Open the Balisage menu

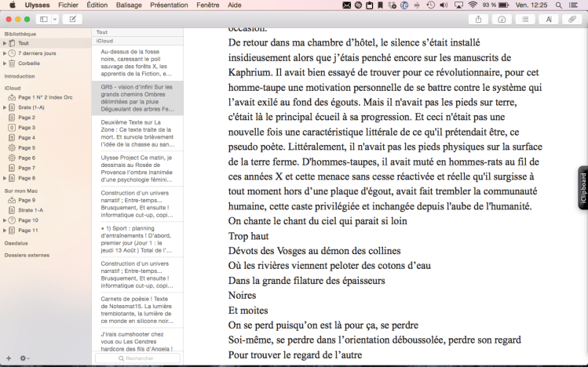[x=130, y=5]
